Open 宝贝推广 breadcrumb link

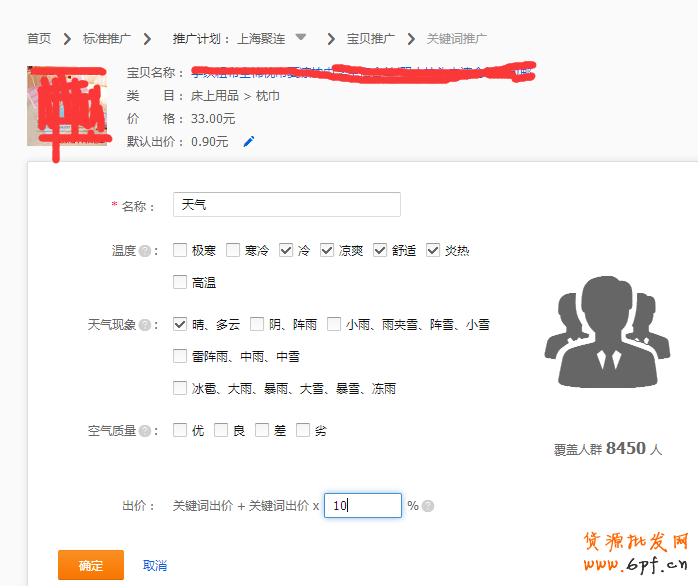pos(370,39)
